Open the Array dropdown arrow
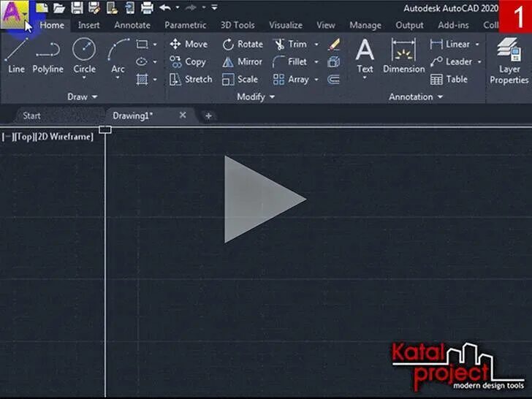Screen dimensions: 532x399 [x=316, y=80]
